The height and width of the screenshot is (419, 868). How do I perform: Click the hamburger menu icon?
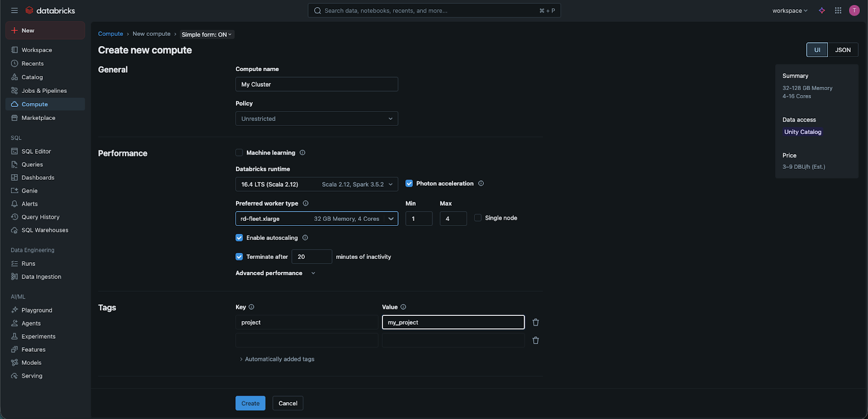(x=15, y=10)
